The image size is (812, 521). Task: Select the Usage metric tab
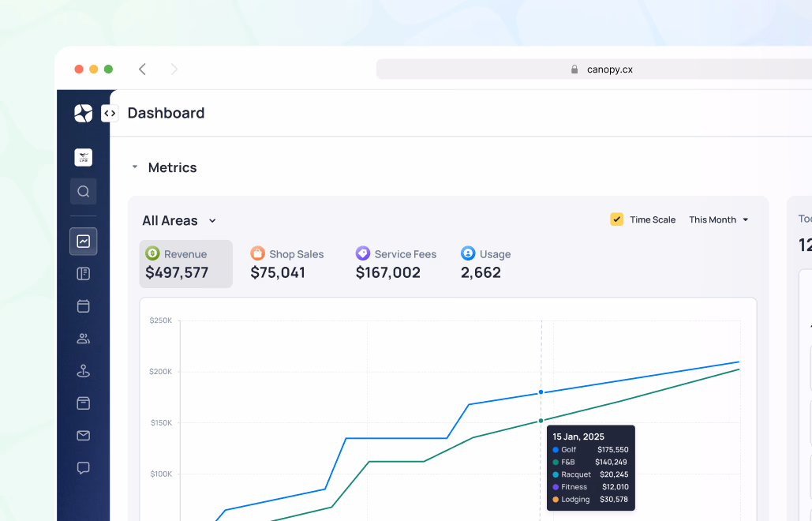486,264
